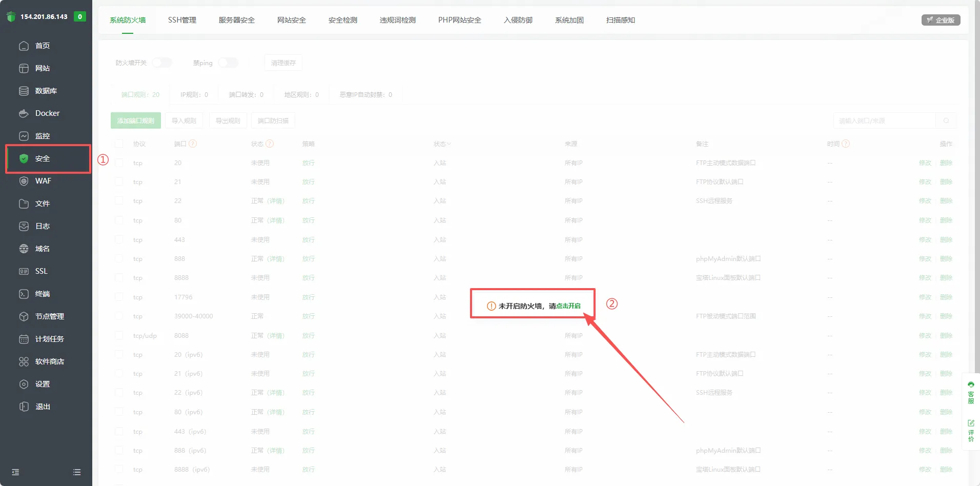This screenshot has width=980, height=486.
Task: Click the 添加端口规则 button
Action: (136, 120)
